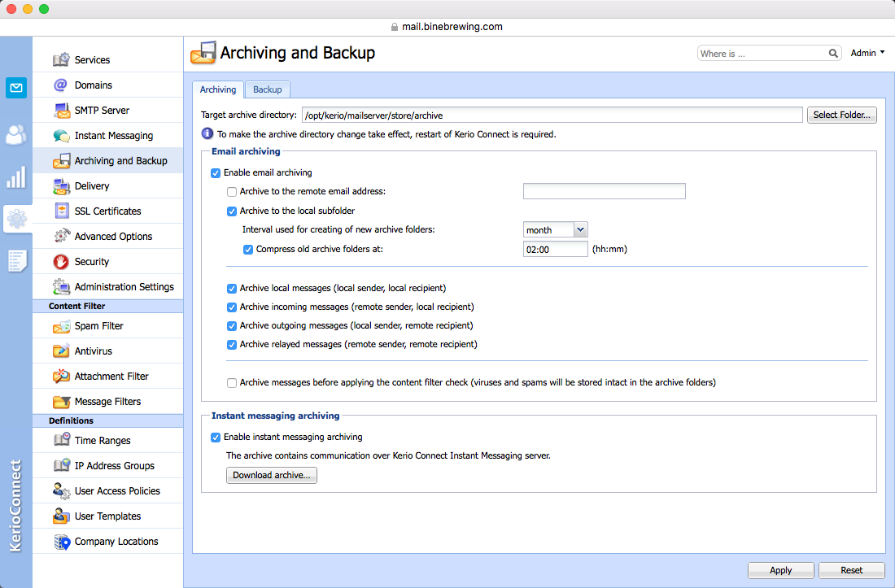
Task: Open the Domains menu item label
Action: point(93,85)
